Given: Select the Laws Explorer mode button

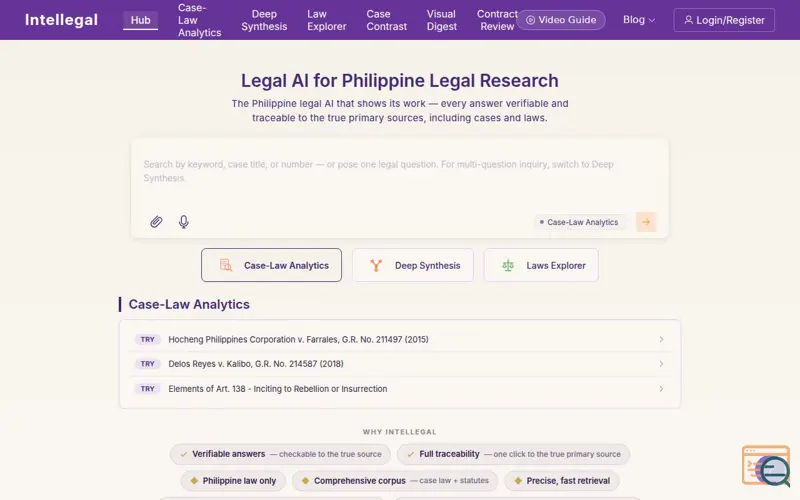Looking at the screenshot, I should tap(541, 265).
